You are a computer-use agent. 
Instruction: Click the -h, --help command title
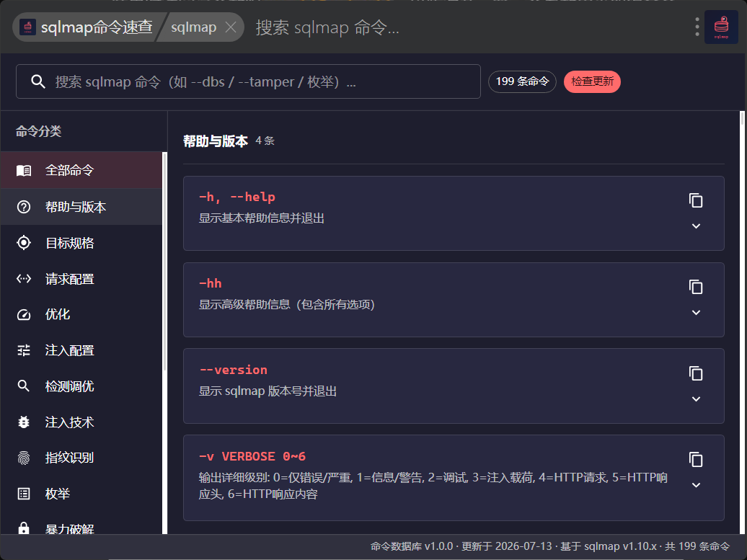(x=237, y=197)
